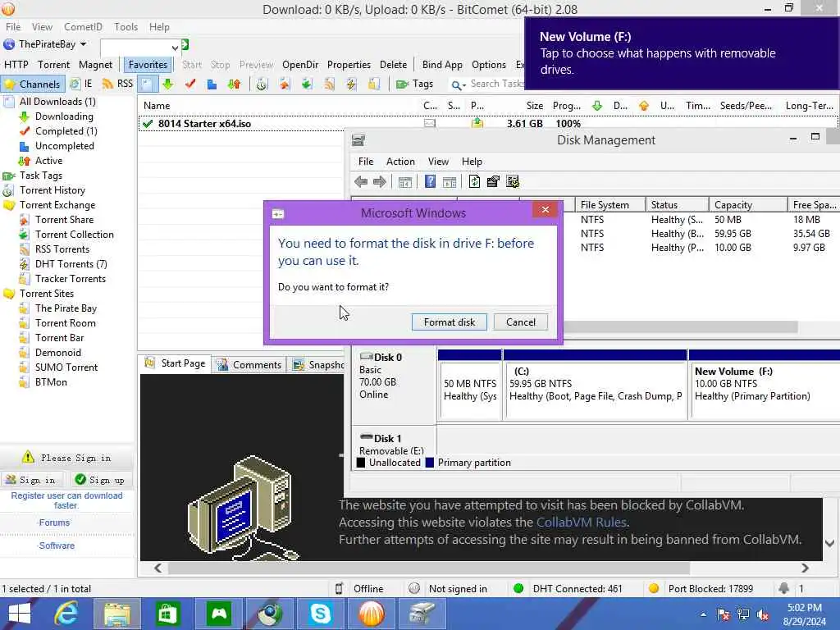The width and height of the screenshot is (840, 630).
Task: Open the Action menu in Disk Management
Action: tap(400, 162)
